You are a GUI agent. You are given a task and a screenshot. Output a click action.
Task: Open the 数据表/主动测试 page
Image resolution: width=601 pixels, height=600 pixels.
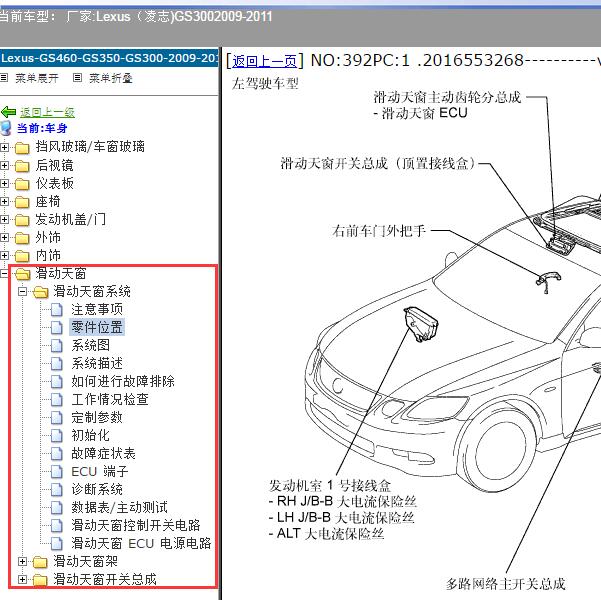click(120, 508)
